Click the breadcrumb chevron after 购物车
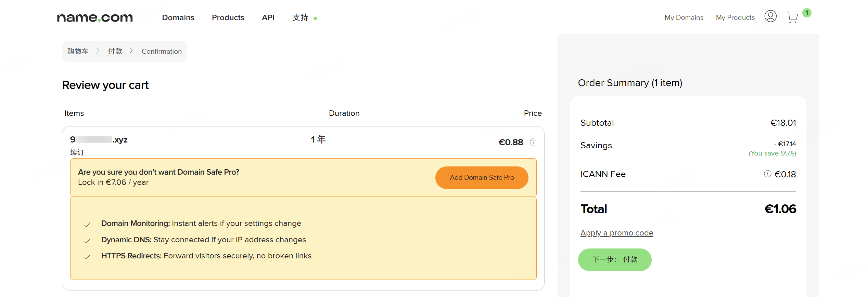 coord(98,51)
